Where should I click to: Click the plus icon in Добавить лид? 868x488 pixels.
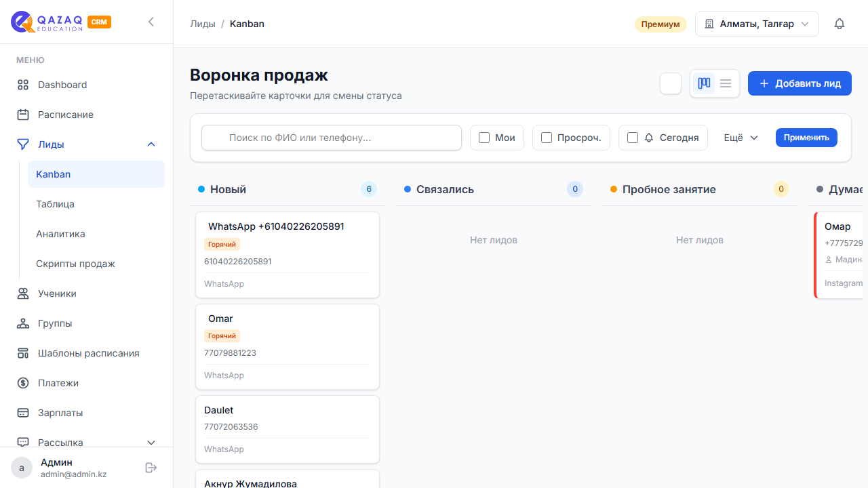[764, 83]
